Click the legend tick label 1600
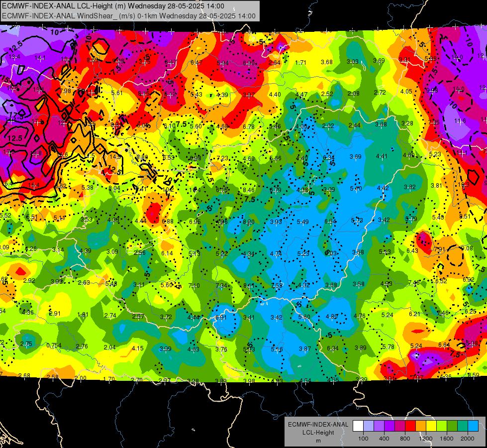487x448 pixels. click(x=447, y=439)
